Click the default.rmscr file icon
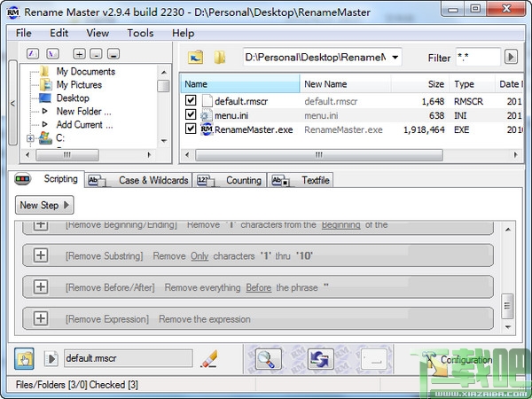Viewport: 532px width, 399px height. (207, 101)
